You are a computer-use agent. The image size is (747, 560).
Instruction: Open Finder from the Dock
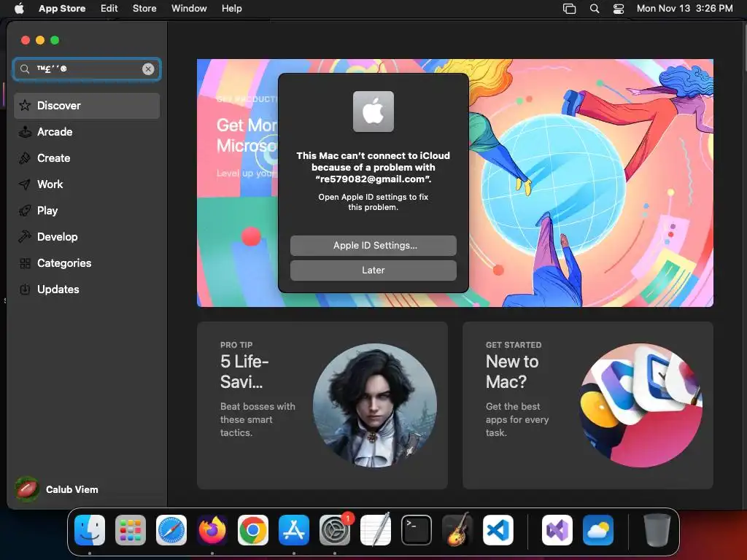(90, 529)
